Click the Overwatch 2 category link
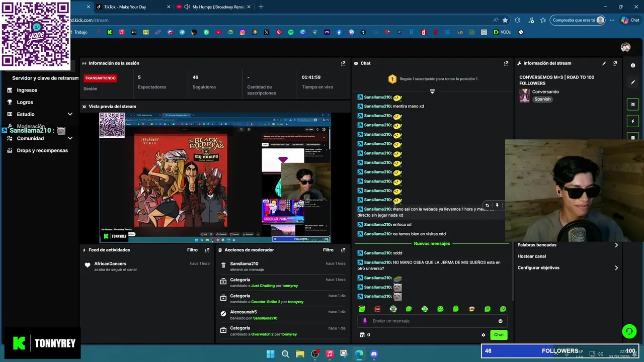 pos(262,334)
